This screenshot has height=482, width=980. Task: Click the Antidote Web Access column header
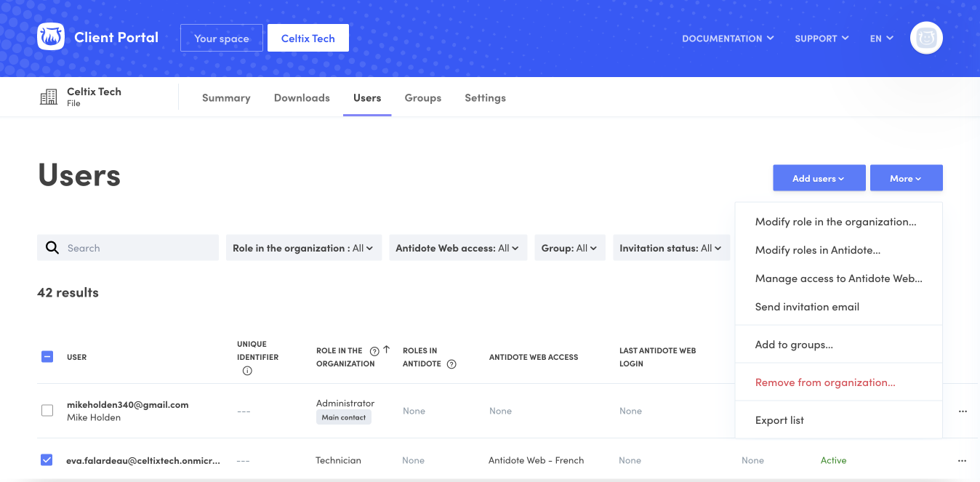(x=534, y=357)
